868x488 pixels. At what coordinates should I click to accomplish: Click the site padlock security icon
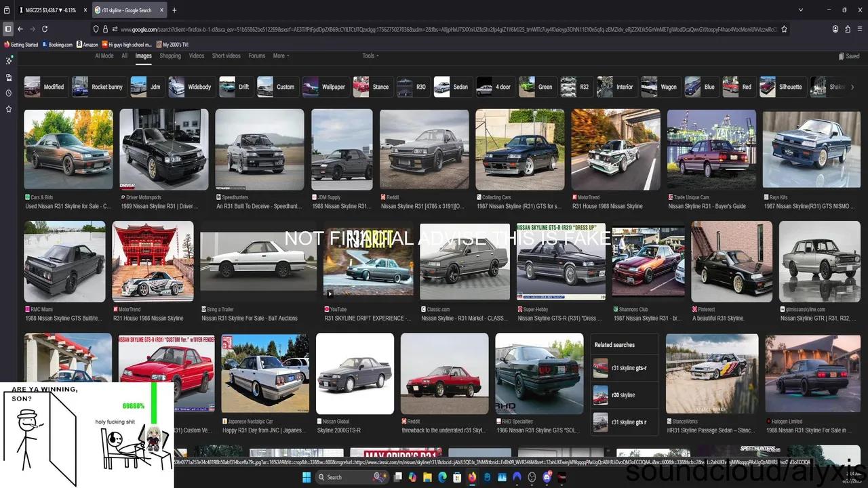(106, 29)
